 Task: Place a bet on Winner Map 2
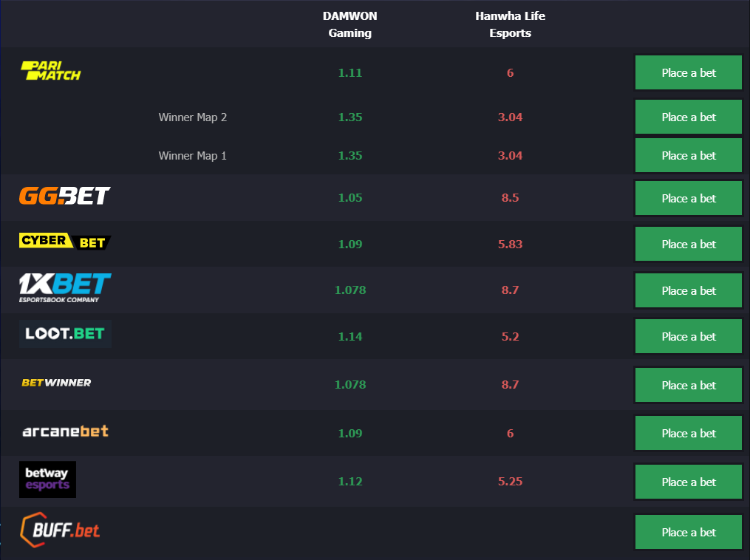pos(688,117)
